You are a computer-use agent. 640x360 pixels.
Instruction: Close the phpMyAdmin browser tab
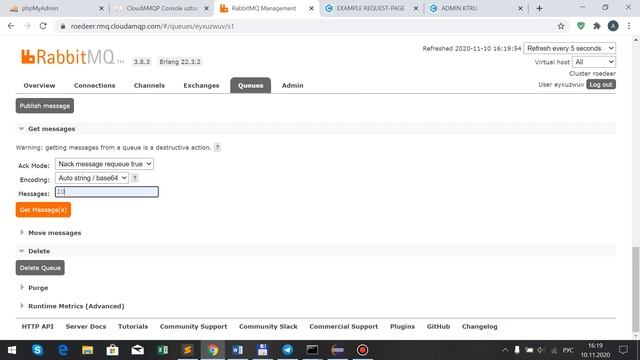tap(102, 8)
